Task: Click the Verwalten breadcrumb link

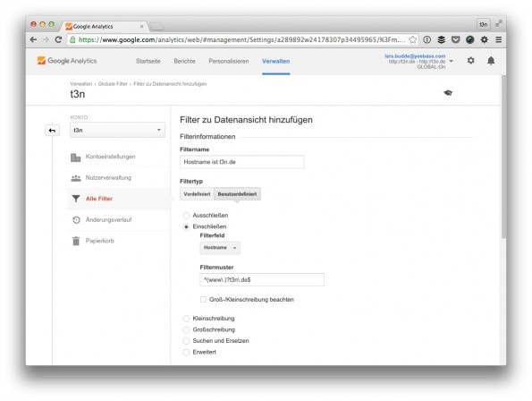Action: 81,84
